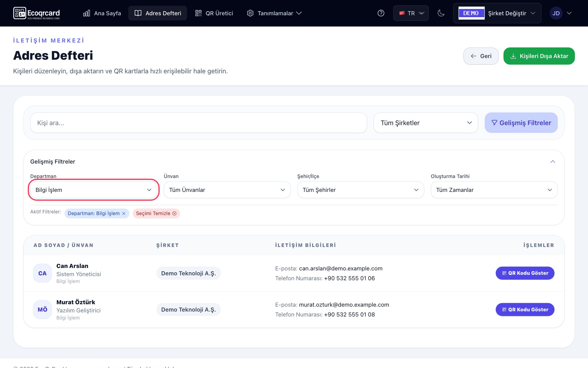Viewport: 588px width, 368px height.
Task: Click the name Murat Öztürk
Action: click(x=76, y=302)
